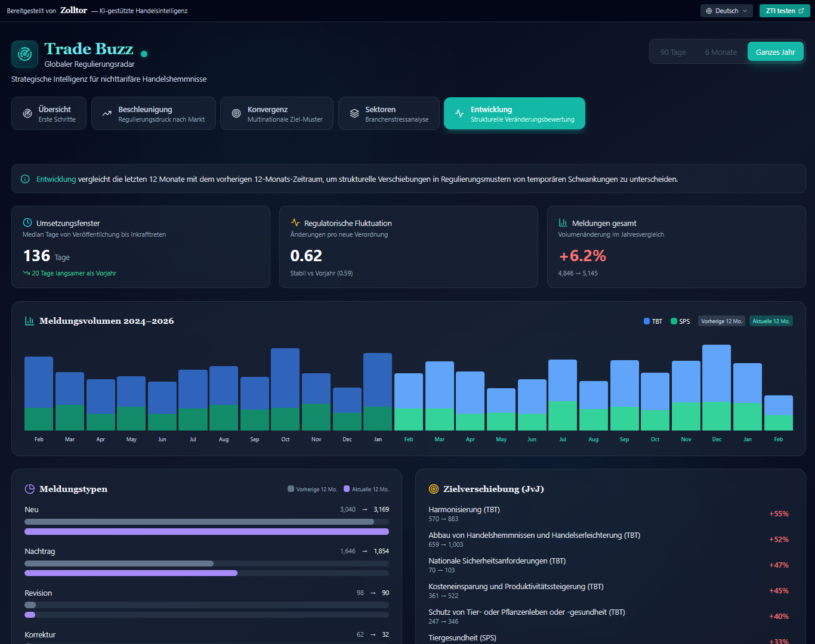Select the 6 Monate time range
Viewport: 815px width, 644px height.
tap(721, 52)
